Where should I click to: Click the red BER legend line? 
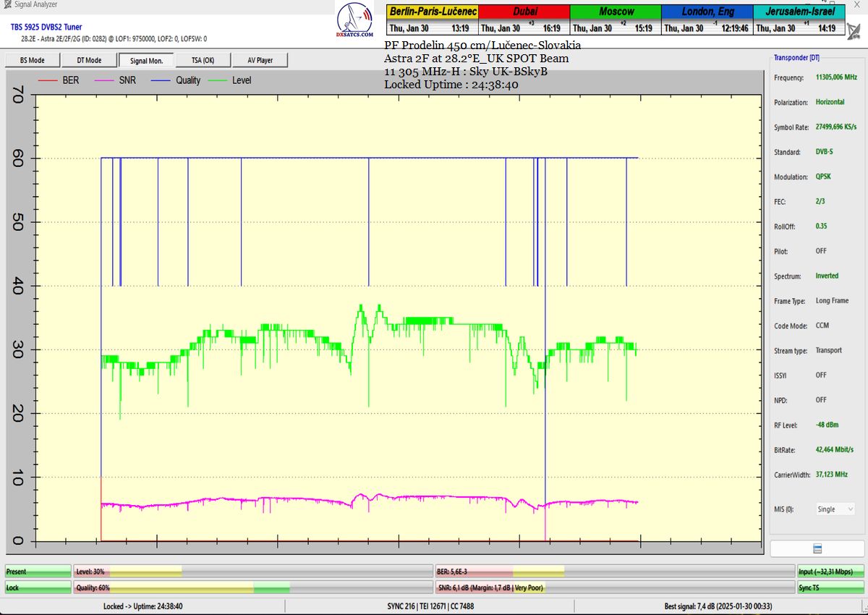(47, 80)
